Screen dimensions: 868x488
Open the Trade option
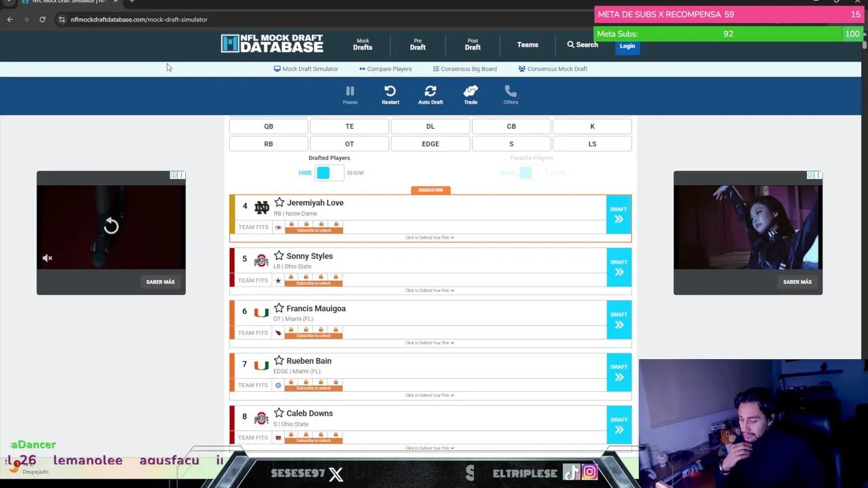(x=471, y=95)
